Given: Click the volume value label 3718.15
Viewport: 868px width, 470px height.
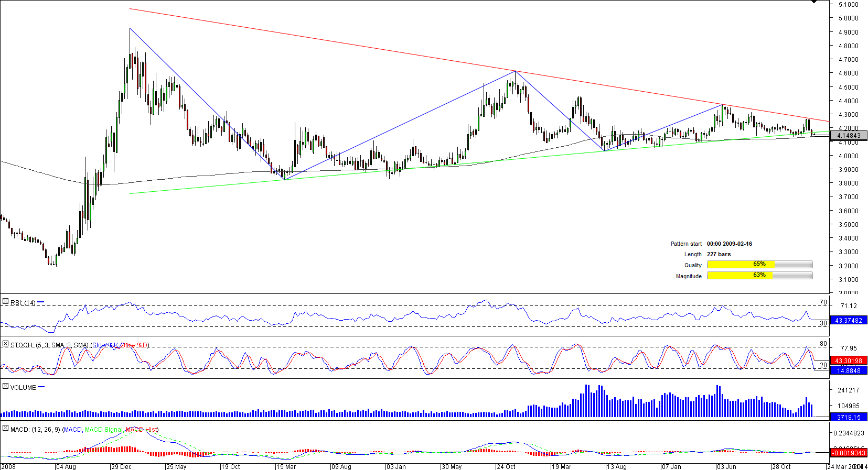Looking at the screenshot, I should 848,417.
